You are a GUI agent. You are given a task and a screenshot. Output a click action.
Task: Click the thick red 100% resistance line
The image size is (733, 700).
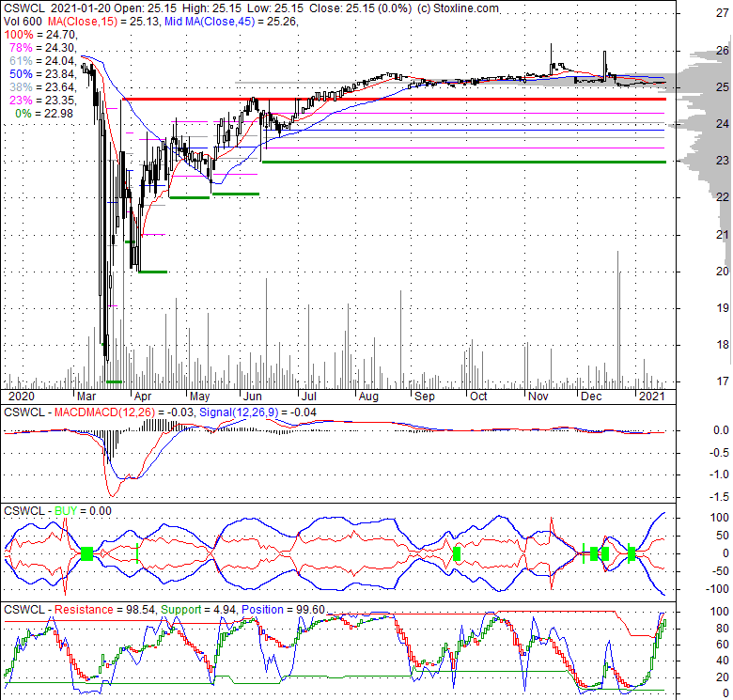(x=394, y=99)
